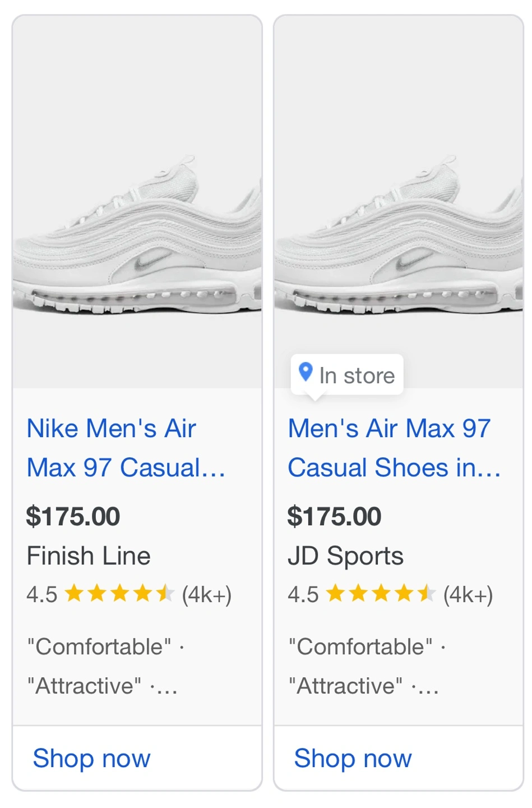Screen dimensions: 532x808
Task: Click JD Sports $175.00 price
Action: click(335, 516)
